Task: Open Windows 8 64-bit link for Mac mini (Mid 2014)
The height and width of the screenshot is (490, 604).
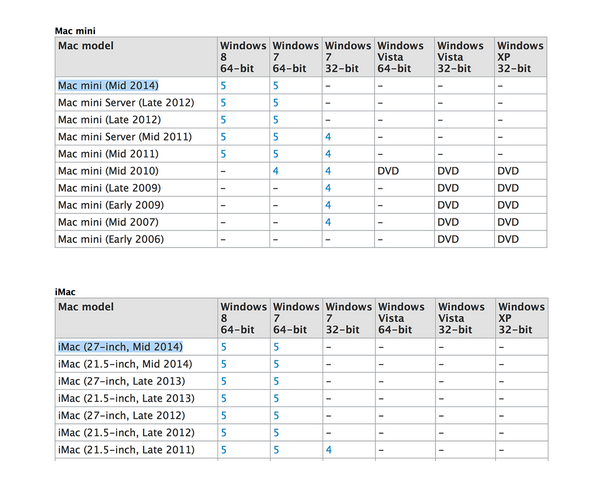Action: pos(223,86)
